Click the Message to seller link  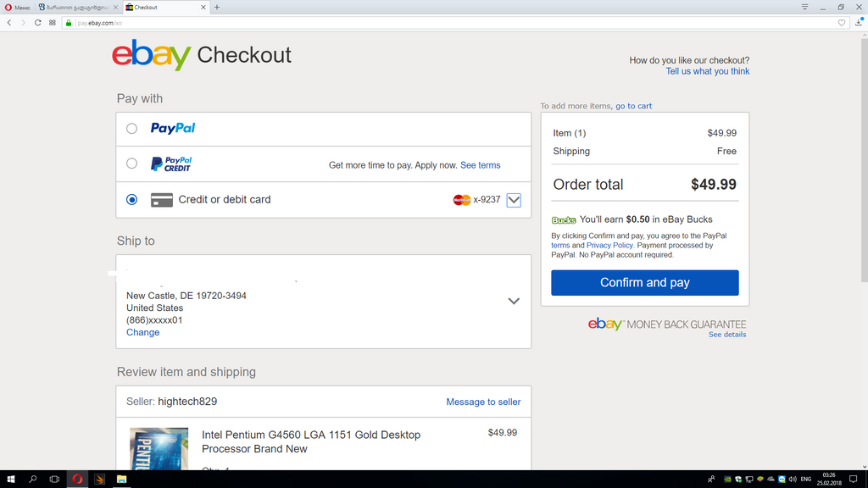tap(483, 402)
